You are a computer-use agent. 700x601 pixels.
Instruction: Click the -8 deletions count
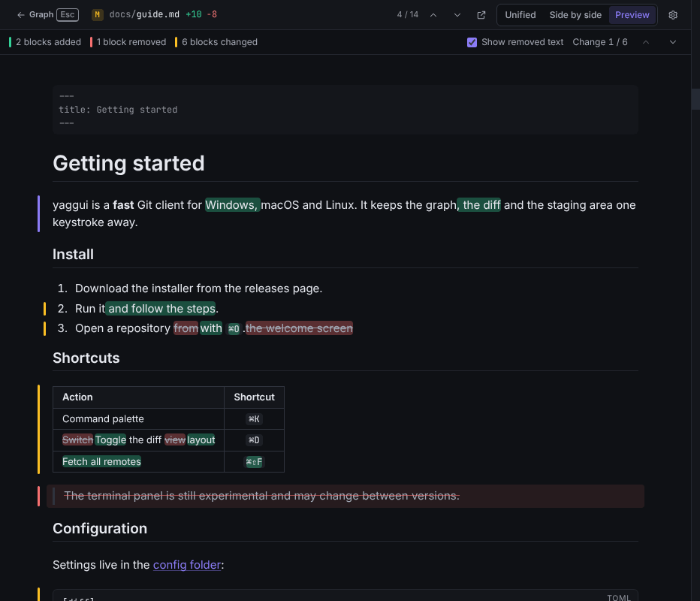(x=212, y=15)
